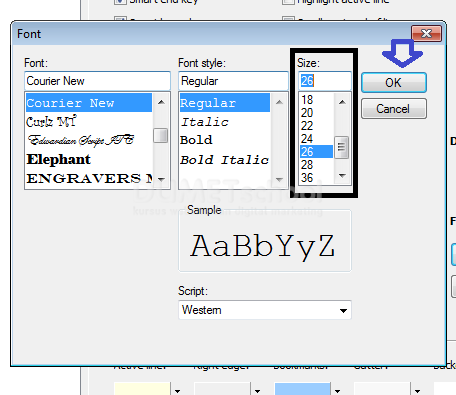456x395 pixels.
Task: Select Courier New in font list
Action: click(x=89, y=103)
